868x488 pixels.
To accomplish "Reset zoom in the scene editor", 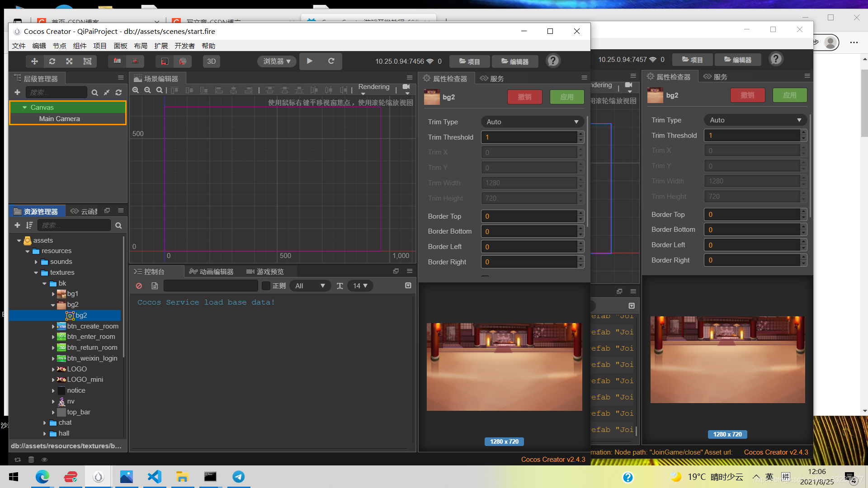I will coord(159,90).
